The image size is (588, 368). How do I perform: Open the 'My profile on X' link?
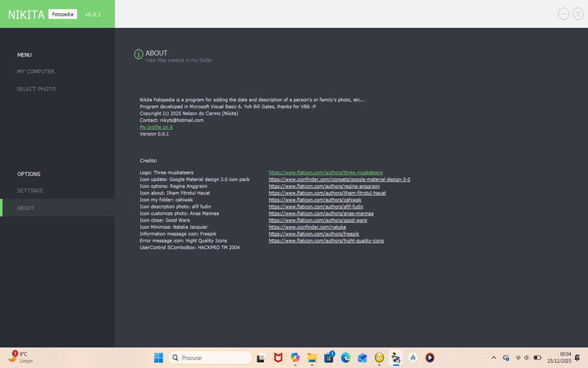tap(156, 127)
